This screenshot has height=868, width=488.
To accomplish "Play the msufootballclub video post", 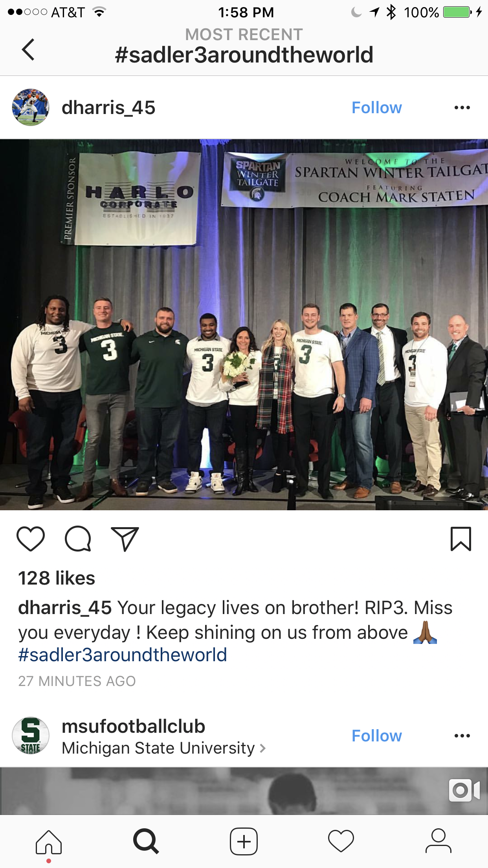I will [x=244, y=791].
